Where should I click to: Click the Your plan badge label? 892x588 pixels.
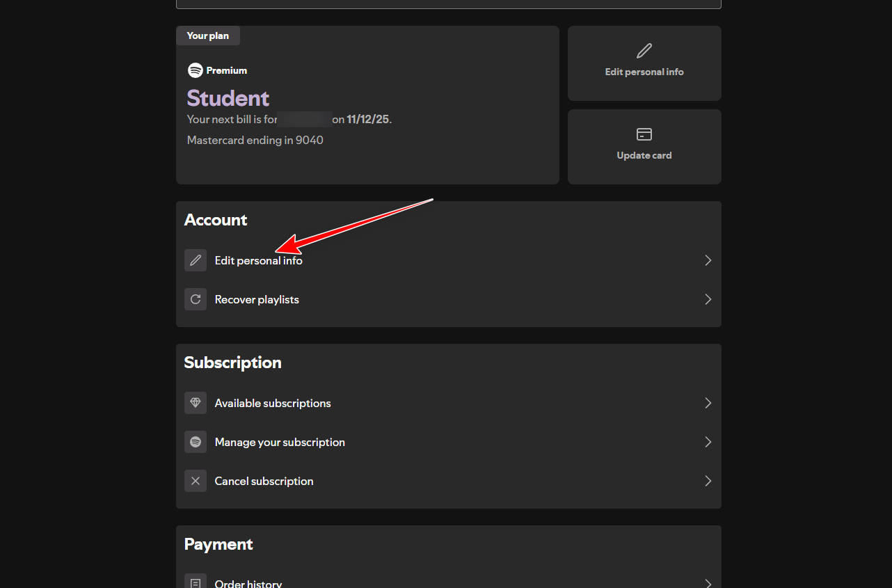pos(207,35)
